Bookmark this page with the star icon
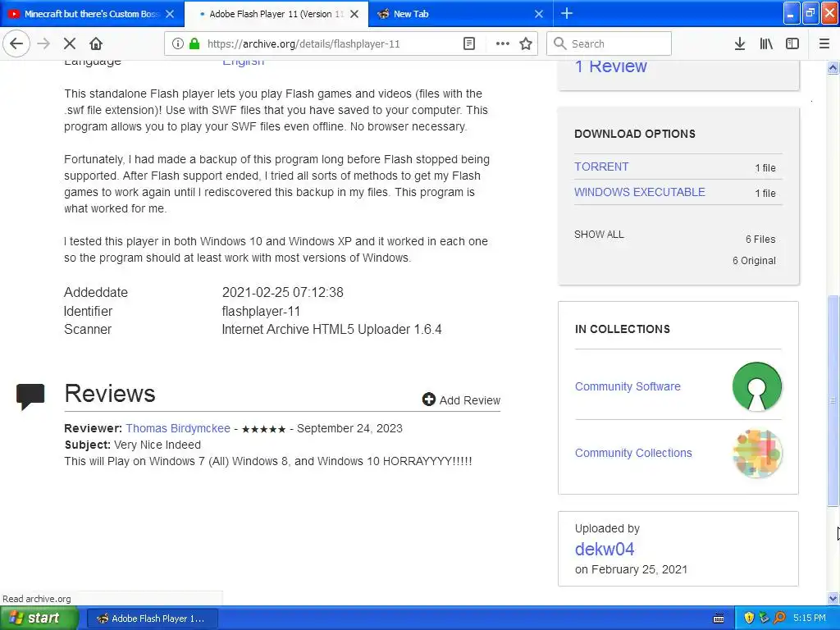 pyautogui.click(x=526, y=44)
